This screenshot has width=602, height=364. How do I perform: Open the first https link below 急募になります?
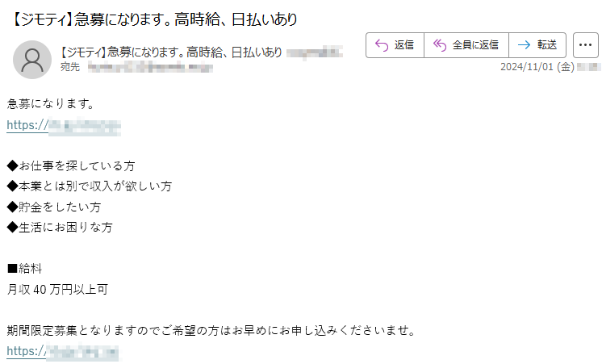click(64, 126)
